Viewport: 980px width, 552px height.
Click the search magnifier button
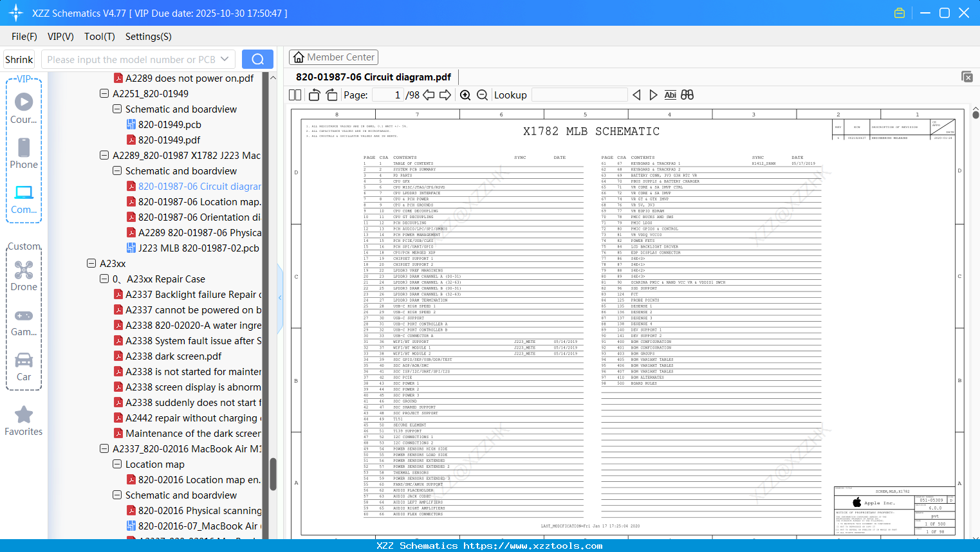click(257, 59)
